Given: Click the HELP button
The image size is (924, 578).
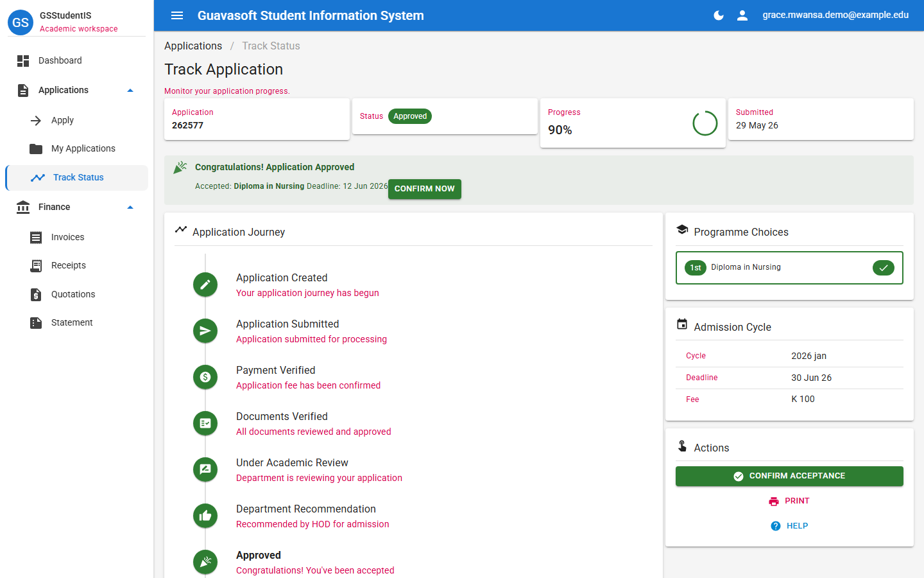Looking at the screenshot, I should tap(789, 526).
